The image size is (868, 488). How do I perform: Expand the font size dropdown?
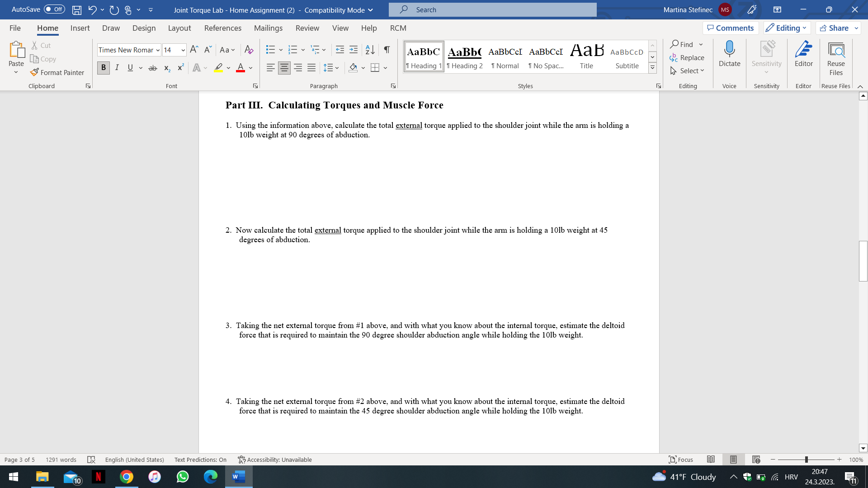pos(183,50)
